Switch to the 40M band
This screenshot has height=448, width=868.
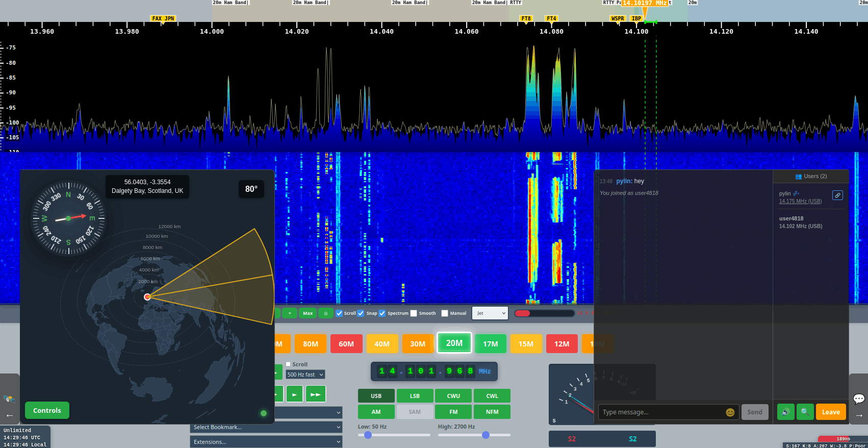pyautogui.click(x=381, y=344)
